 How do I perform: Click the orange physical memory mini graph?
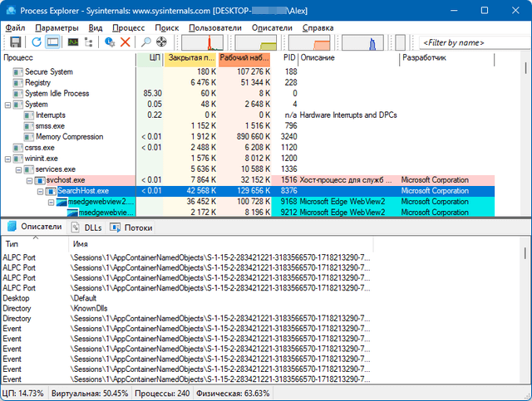tap(309, 42)
